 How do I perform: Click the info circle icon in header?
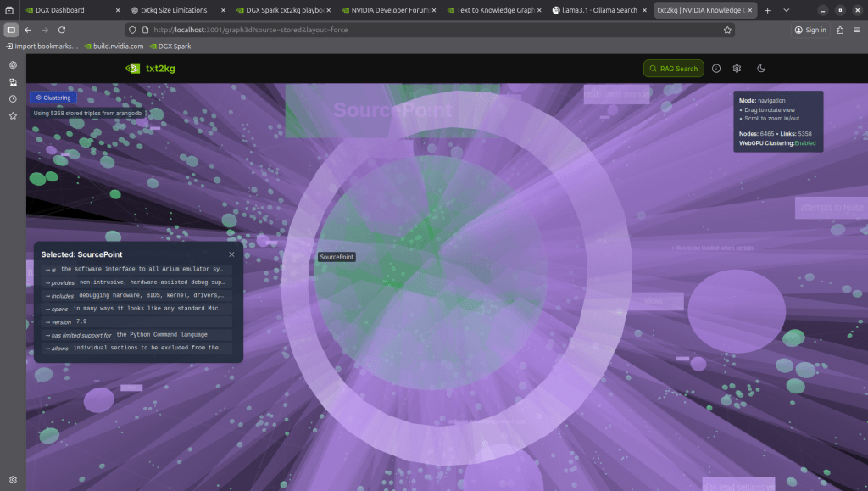715,69
